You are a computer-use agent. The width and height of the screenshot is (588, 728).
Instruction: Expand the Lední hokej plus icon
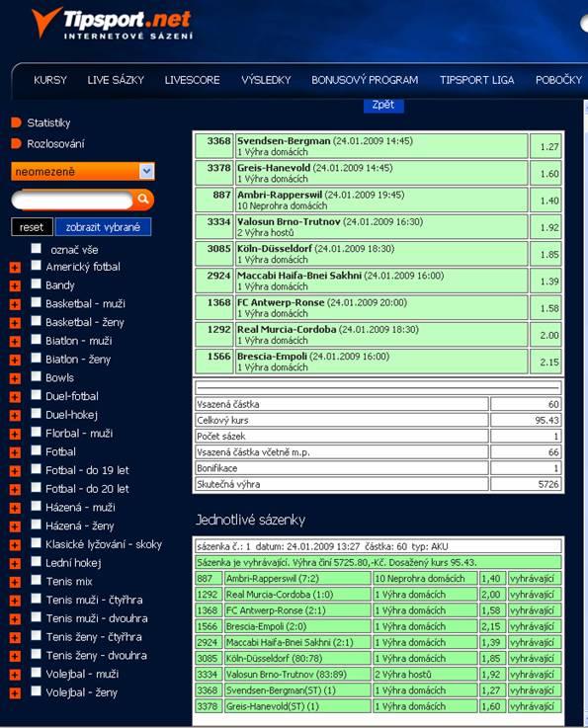click(15, 564)
